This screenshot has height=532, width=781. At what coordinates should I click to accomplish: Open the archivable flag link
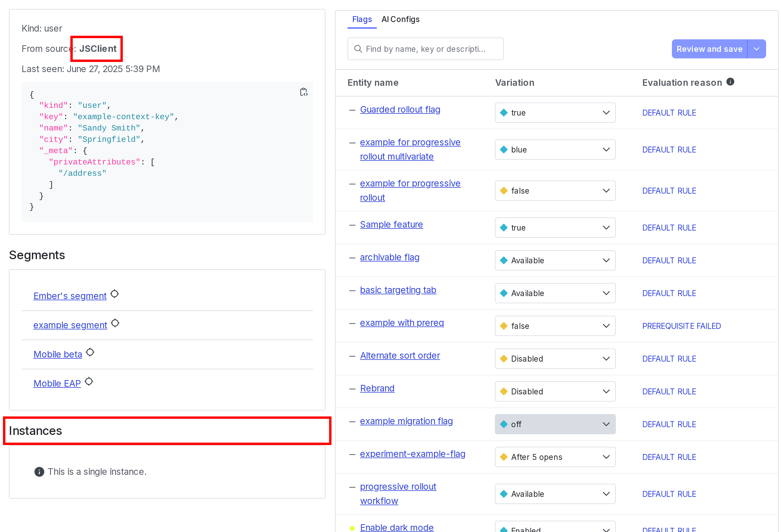point(390,257)
